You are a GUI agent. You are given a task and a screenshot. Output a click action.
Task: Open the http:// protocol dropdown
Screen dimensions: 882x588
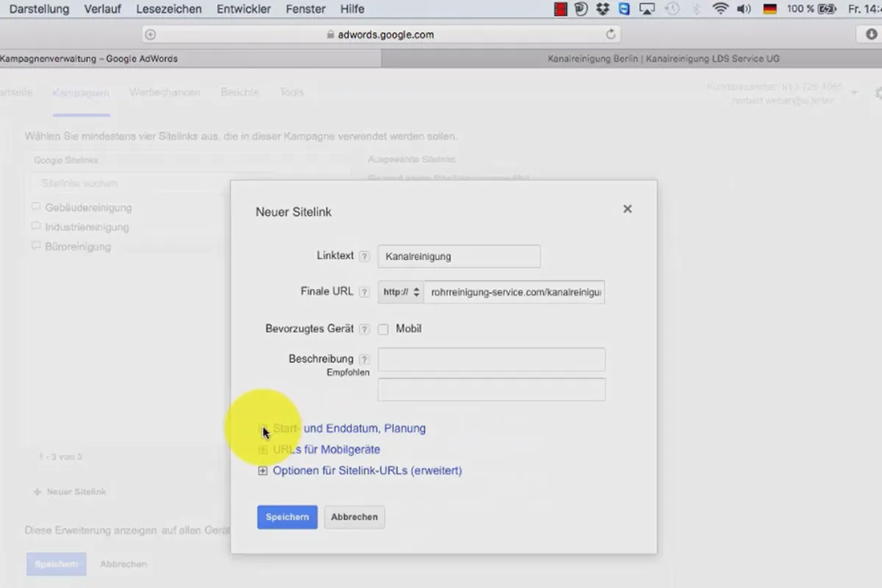point(401,292)
